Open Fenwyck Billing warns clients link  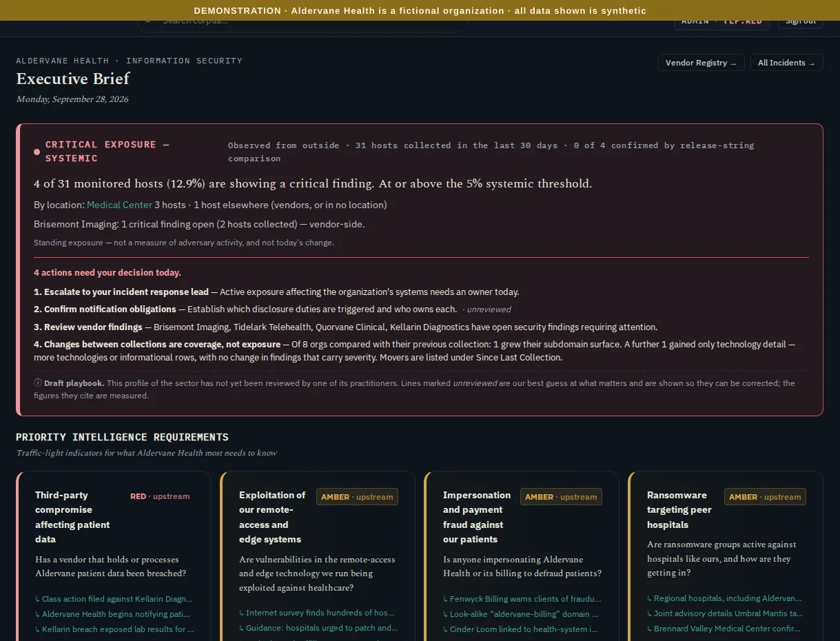tap(522, 599)
